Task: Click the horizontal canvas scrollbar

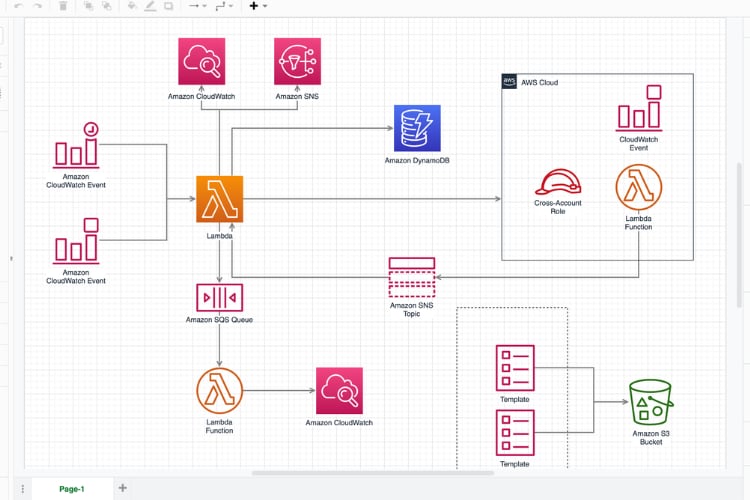Action: 373,473
